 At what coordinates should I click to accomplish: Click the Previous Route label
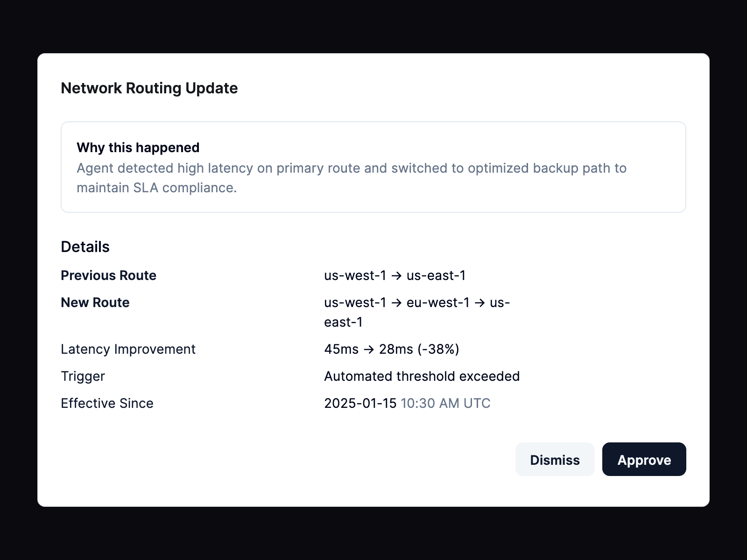pyautogui.click(x=108, y=275)
